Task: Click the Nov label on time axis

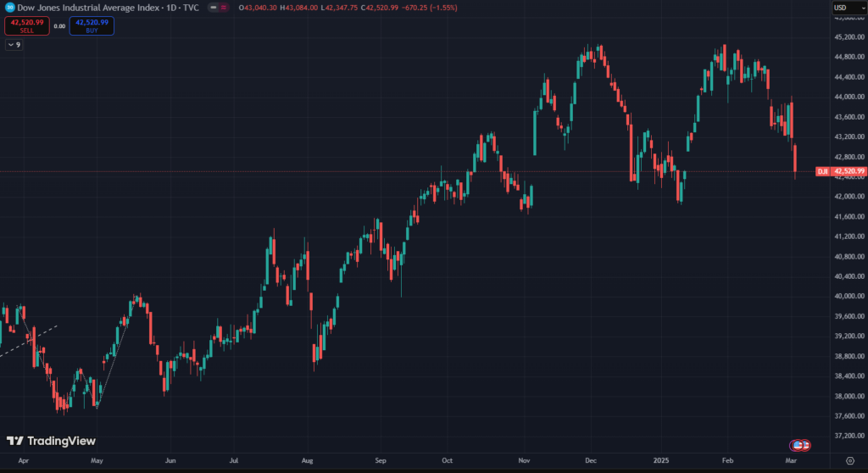Action: tap(524, 460)
